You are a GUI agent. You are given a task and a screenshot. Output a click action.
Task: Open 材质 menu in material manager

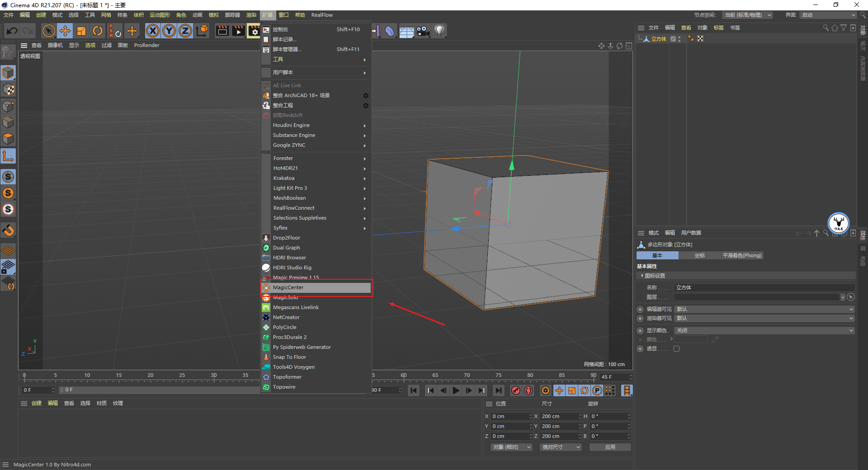click(x=102, y=403)
